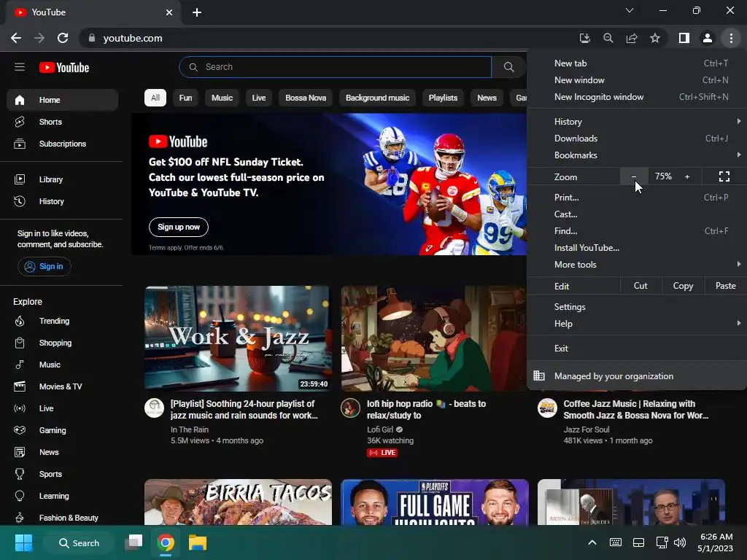The width and height of the screenshot is (747, 560).
Task: Increase zoom with the plus button
Action: coord(687,176)
